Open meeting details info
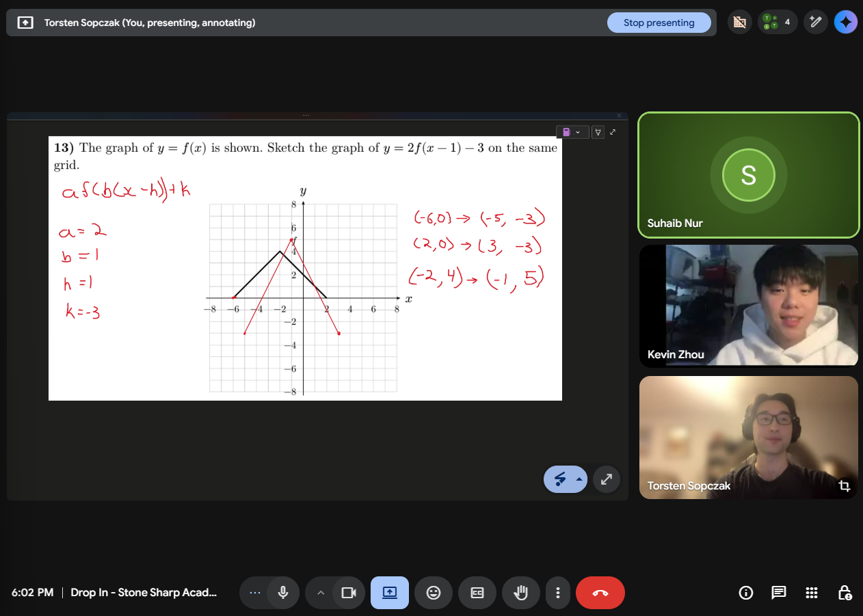 pyautogui.click(x=746, y=593)
